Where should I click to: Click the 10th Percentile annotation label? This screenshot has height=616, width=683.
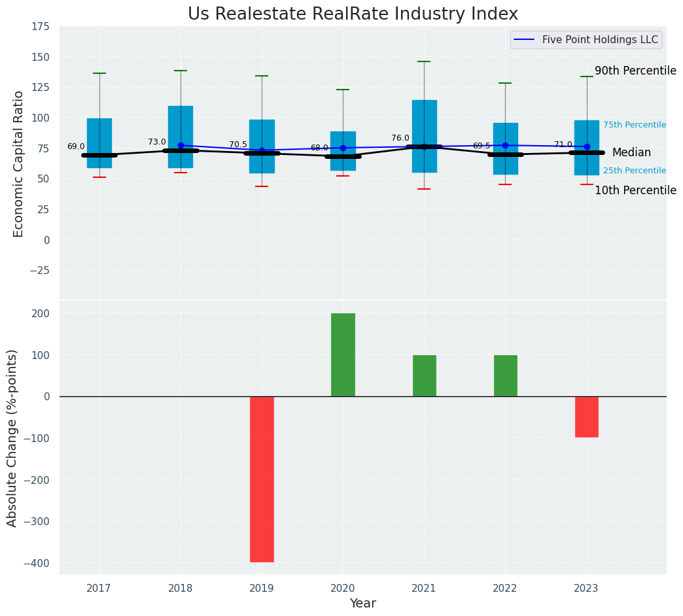[x=635, y=190]
